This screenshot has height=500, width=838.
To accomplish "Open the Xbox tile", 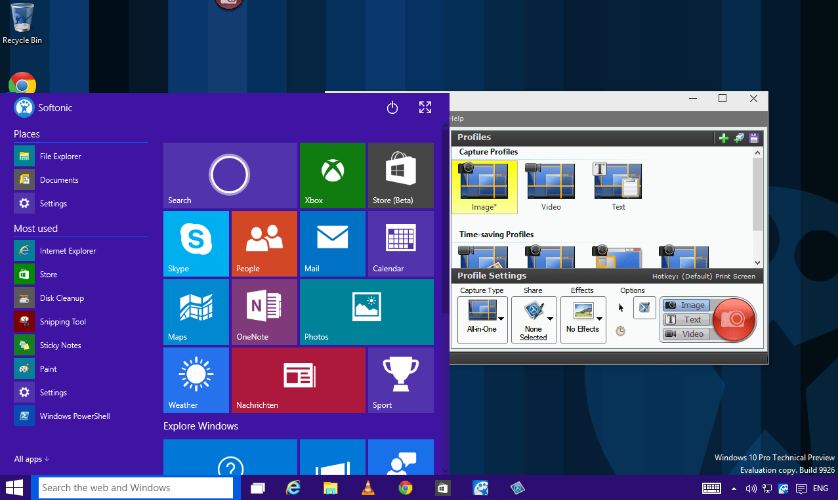I will coord(332,175).
